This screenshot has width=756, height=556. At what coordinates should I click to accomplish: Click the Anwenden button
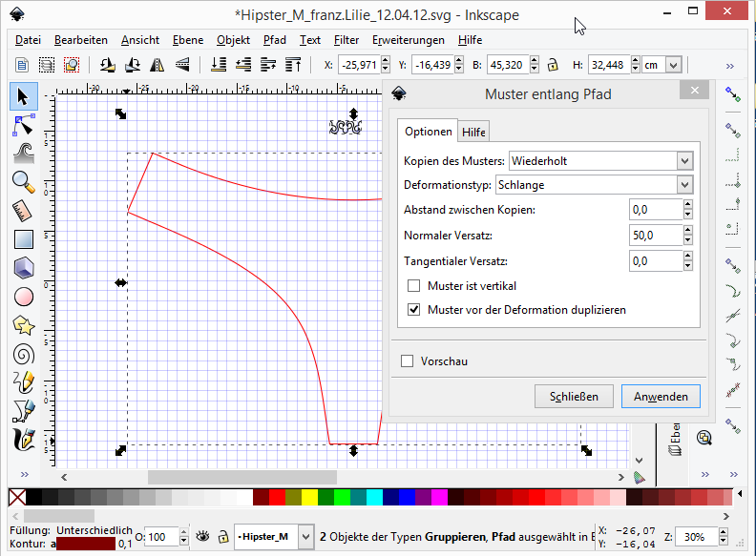click(661, 397)
